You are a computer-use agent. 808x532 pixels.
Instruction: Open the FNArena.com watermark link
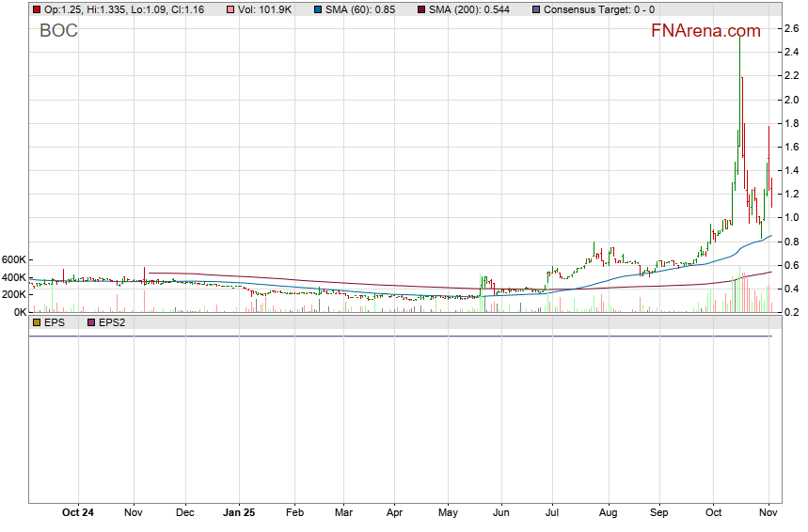click(x=705, y=31)
